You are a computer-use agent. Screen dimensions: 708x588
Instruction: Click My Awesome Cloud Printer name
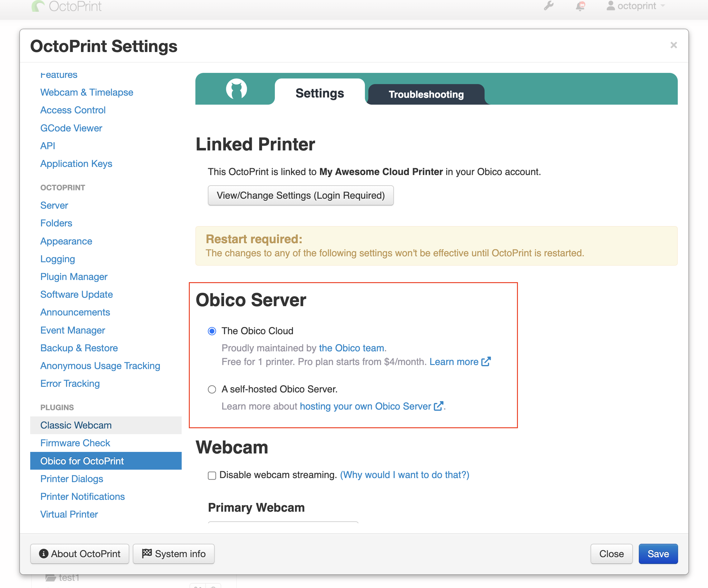381,172
